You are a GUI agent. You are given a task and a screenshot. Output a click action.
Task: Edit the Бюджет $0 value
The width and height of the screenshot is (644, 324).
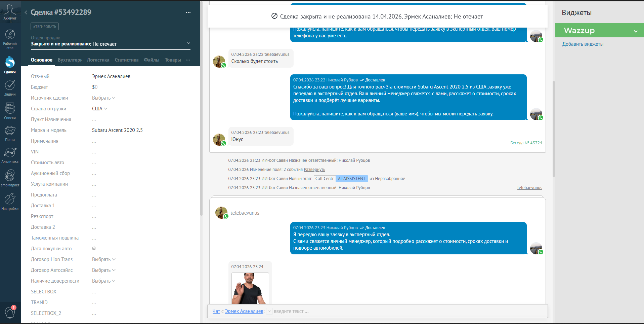click(x=95, y=87)
